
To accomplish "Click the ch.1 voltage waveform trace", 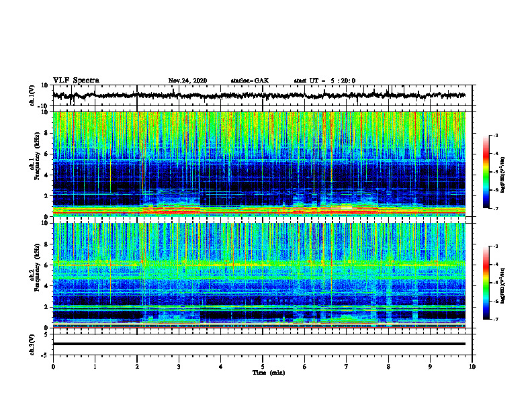I will click(259, 95).
